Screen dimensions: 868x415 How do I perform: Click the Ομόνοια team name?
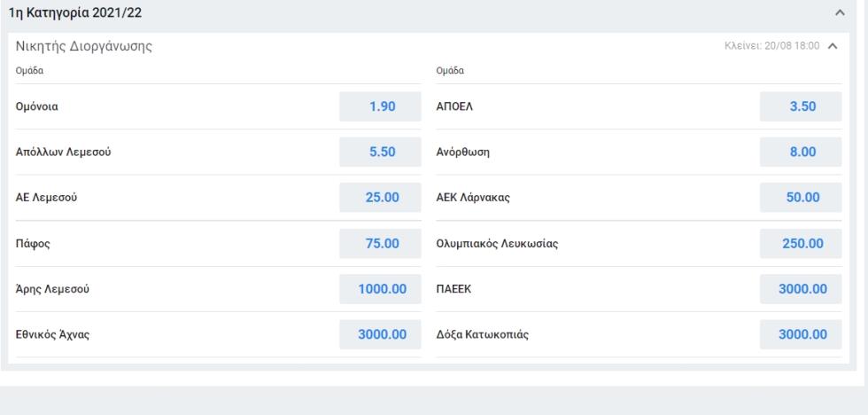point(36,107)
